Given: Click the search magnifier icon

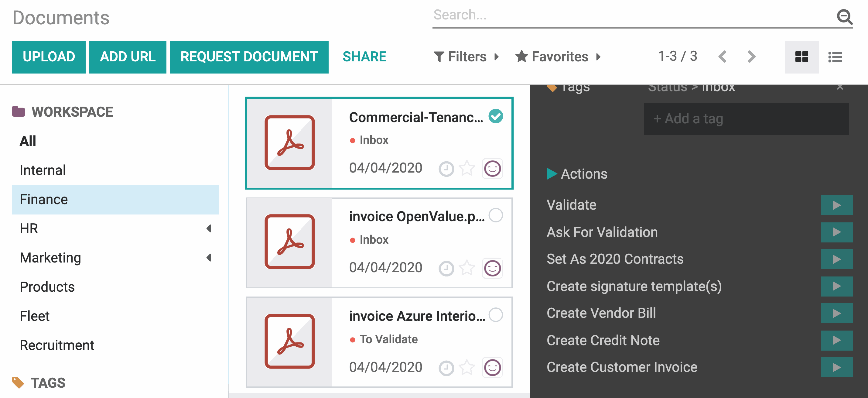Looking at the screenshot, I should click(x=844, y=16).
